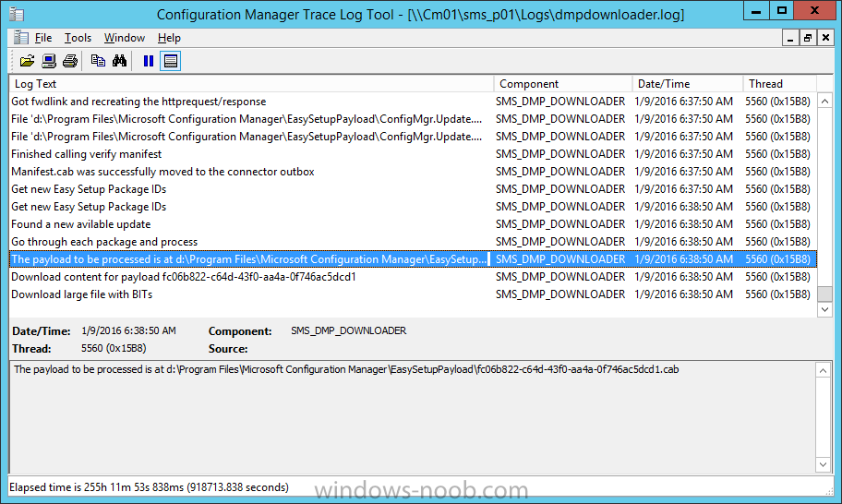Screen dimensions: 842x504
Task: Click the Print toolbar icon
Action: coord(70,61)
